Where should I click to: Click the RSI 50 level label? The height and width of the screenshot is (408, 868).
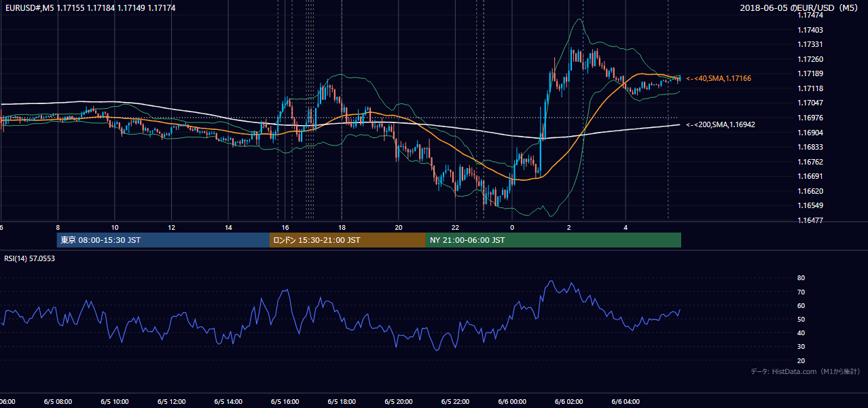pos(801,319)
